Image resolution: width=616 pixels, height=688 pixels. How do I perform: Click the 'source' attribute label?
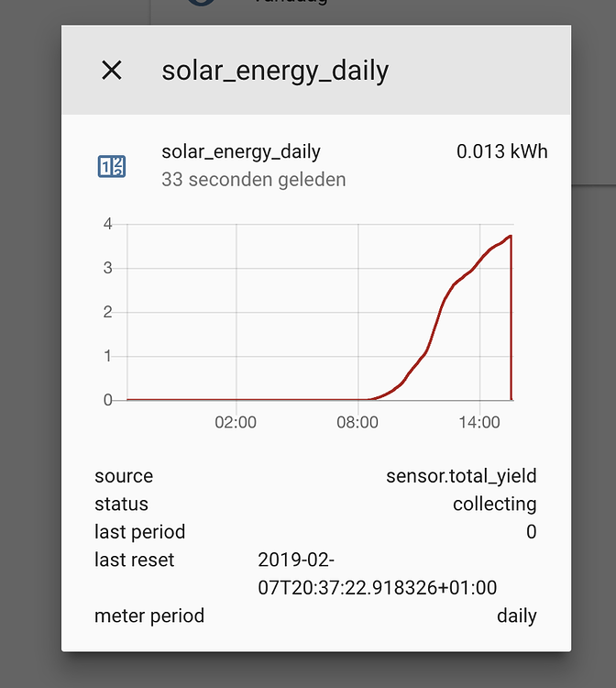[x=124, y=476]
